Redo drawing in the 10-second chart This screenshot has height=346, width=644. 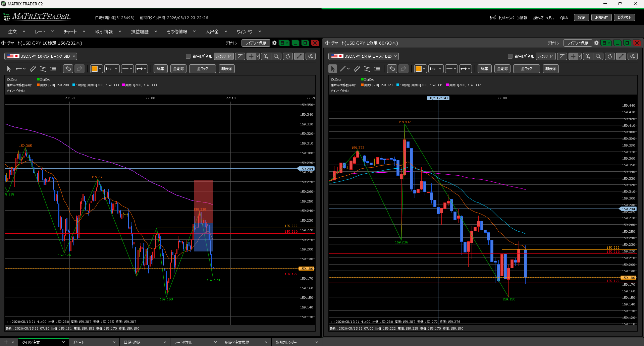pyautogui.click(x=79, y=69)
